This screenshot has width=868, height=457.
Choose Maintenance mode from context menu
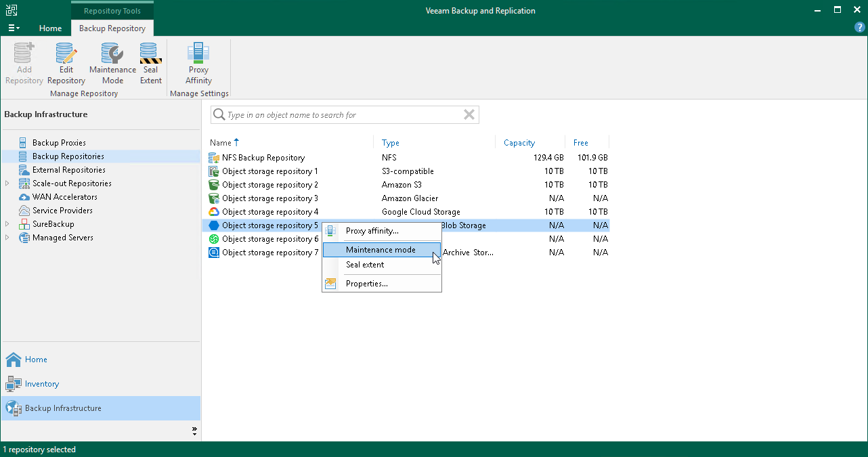coord(382,250)
